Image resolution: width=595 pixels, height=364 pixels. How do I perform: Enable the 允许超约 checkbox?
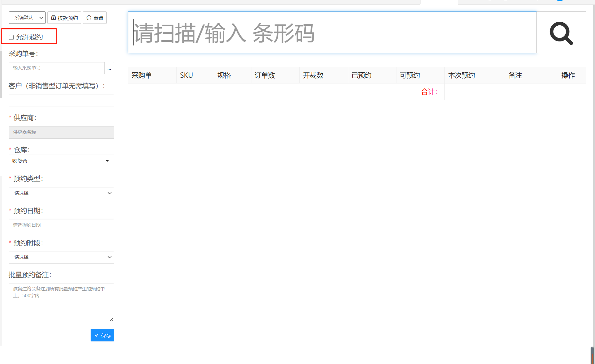click(11, 37)
